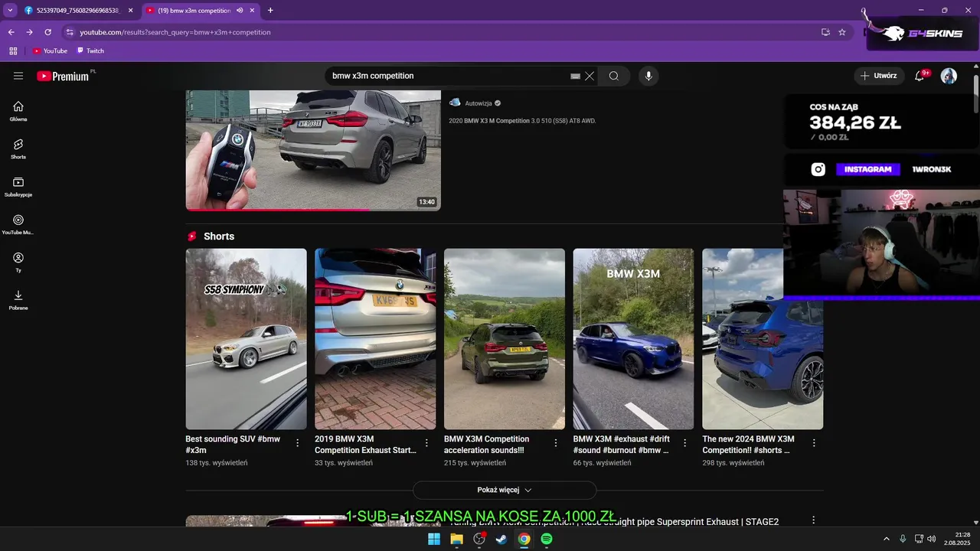Open more options for exhaust drift short

[x=685, y=443]
